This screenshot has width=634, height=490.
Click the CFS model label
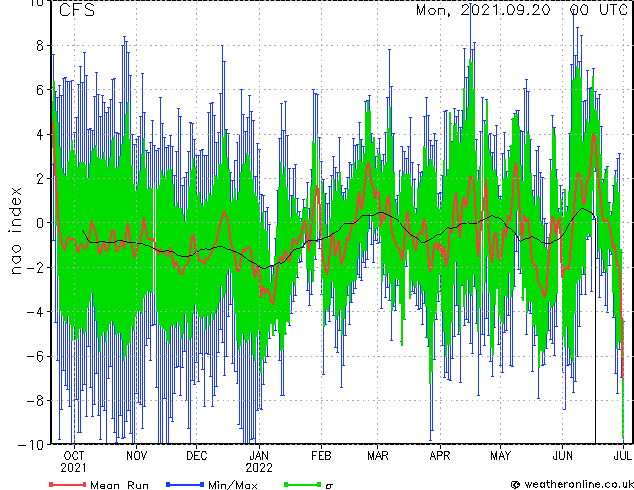77,10
